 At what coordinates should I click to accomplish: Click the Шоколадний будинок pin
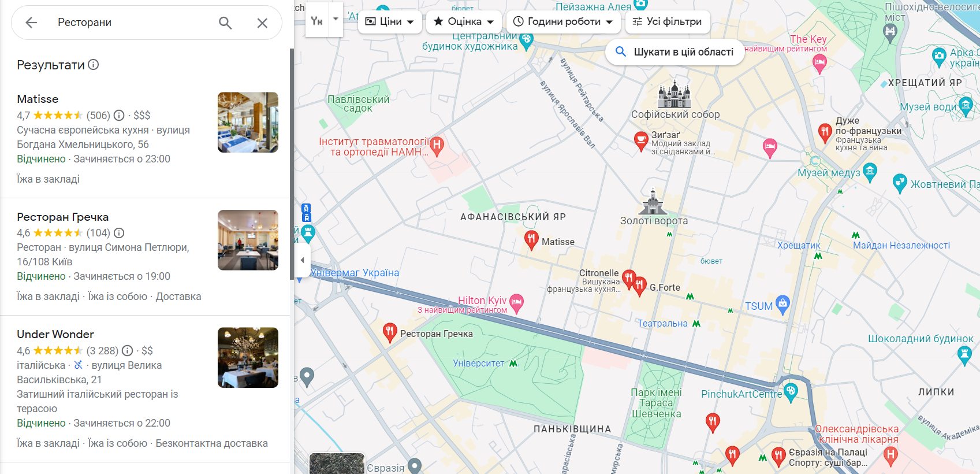[x=964, y=357]
